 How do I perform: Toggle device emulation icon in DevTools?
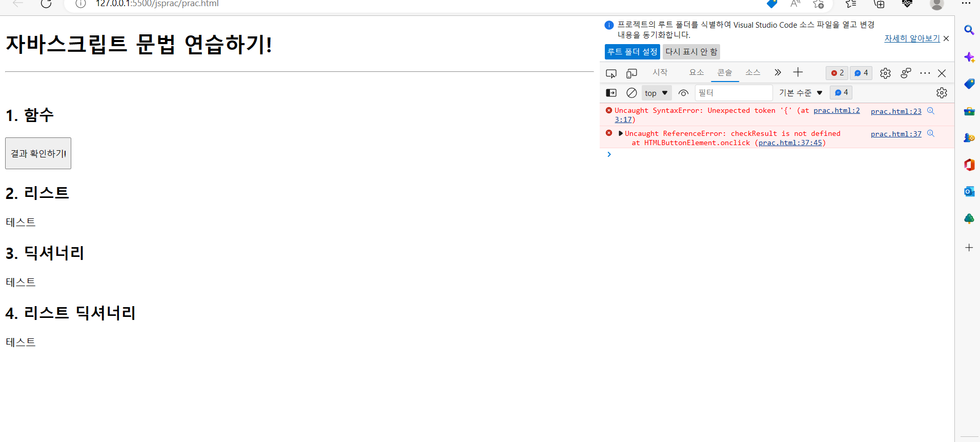(x=631, y=73)
